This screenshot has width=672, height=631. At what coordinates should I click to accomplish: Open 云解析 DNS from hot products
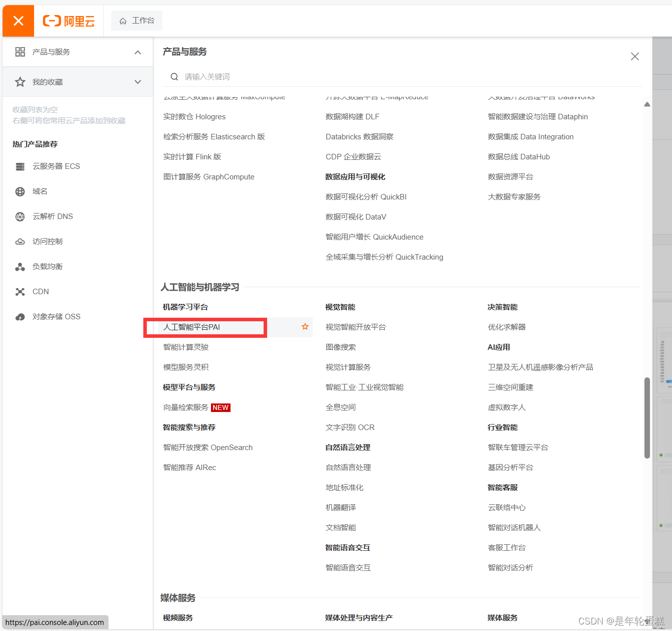tap(53, 217)
